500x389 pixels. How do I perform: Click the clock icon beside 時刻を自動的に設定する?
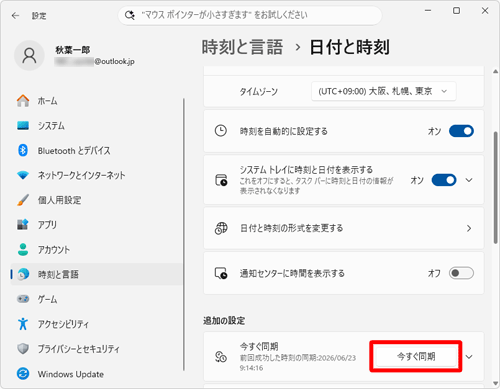[x=221, y=131]
